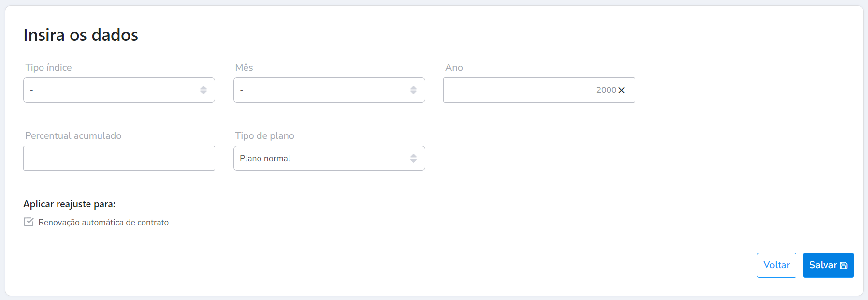Click the "Tipo de plano" label
This screenshot has width=868, height=300.
[264, 136]
